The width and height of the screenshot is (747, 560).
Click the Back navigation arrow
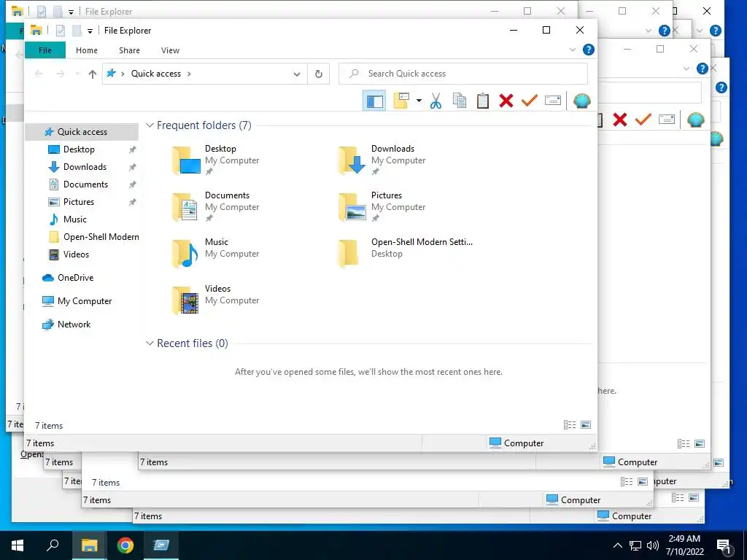[39, 74]
